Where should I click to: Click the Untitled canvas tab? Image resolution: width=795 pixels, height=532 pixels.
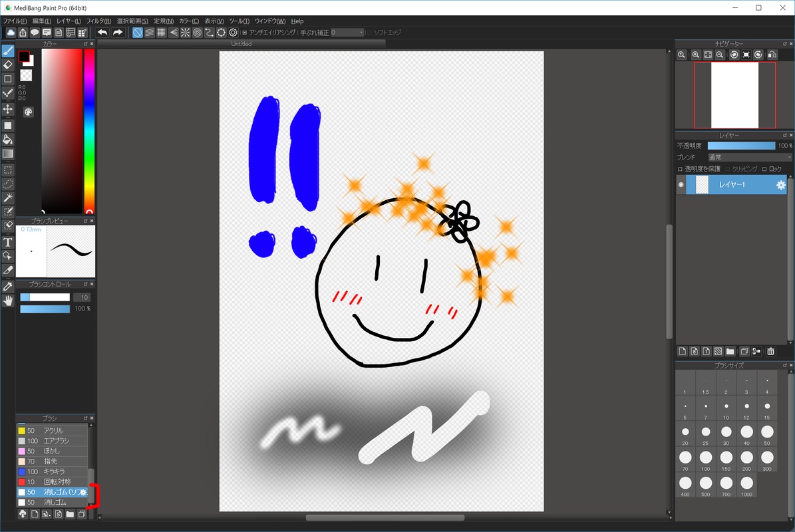click(241, 44)
